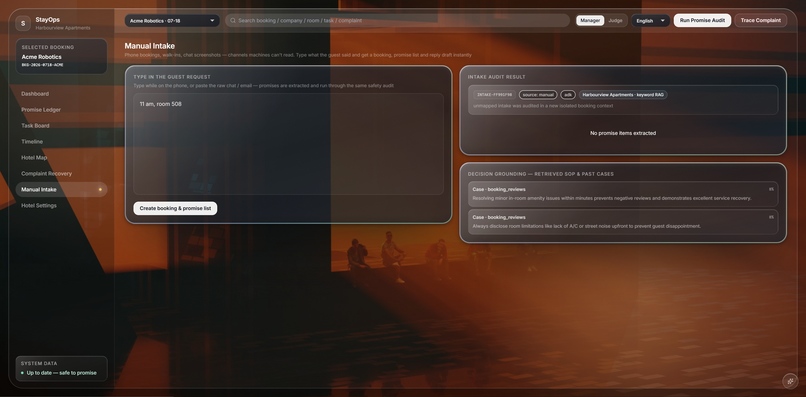Click 'unmapped intake was audited' note text

(543, 106)
